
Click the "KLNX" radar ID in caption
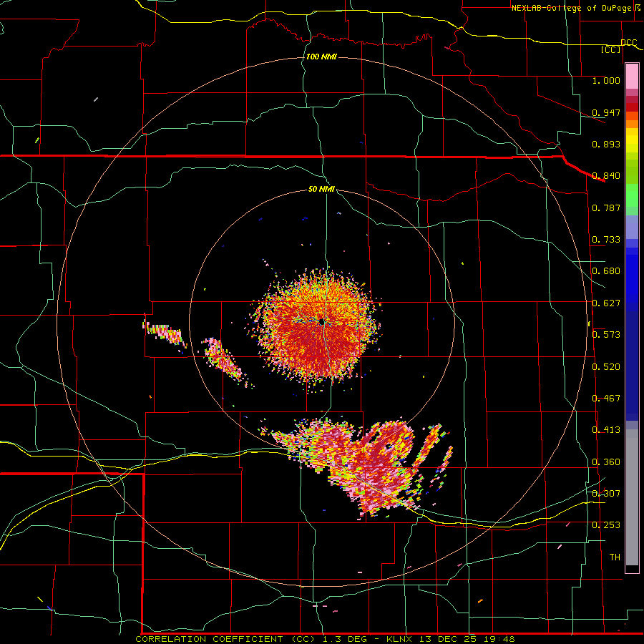point(401,639)
